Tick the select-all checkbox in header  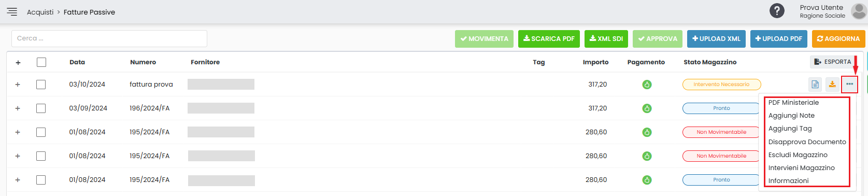click(41, 62)
